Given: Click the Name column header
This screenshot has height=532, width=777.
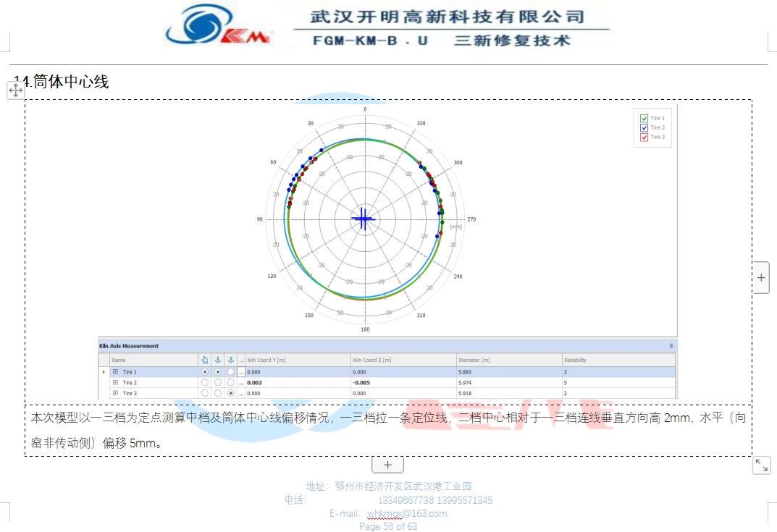Looking at the screenshot, I should tap(154, 360).
